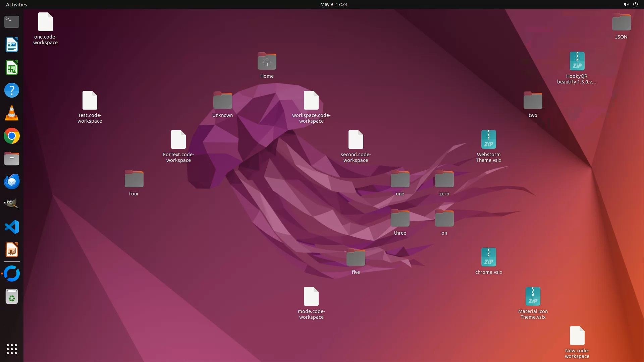Select the chrome.vsix file
Viewport: 644px width, 362px height.
coord(488,257)
